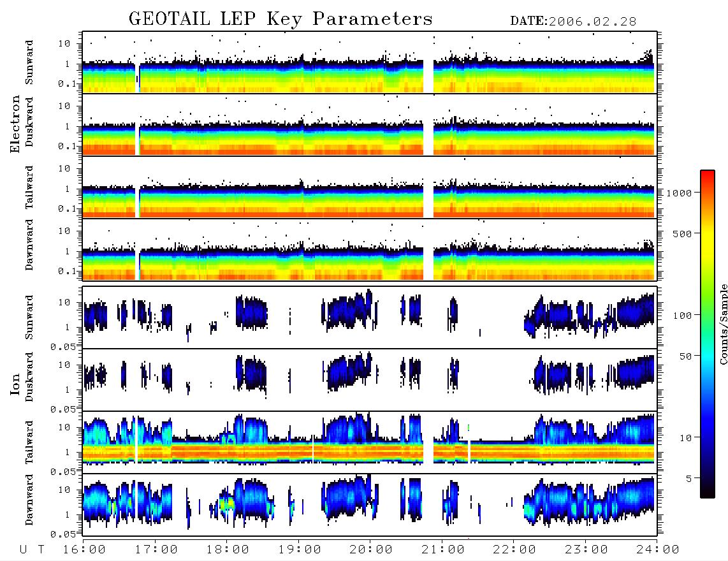The image size is (728, 561).
Task: Select the 23:00 time axis label
Action: coord(586,550)
